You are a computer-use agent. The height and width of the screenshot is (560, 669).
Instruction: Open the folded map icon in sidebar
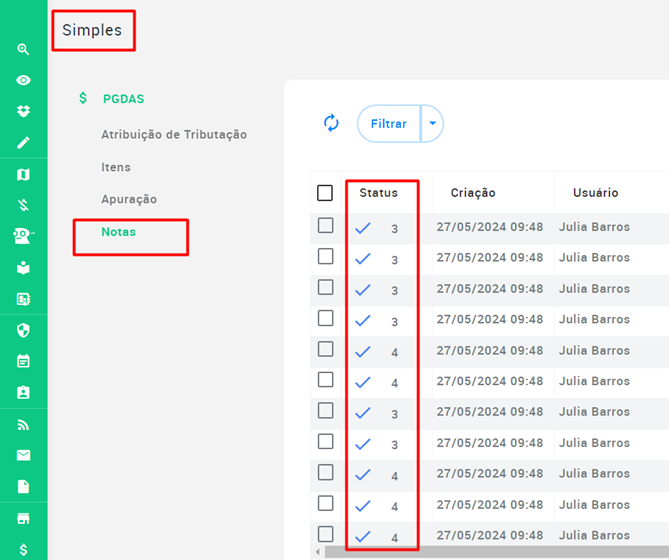coord(23,174)
